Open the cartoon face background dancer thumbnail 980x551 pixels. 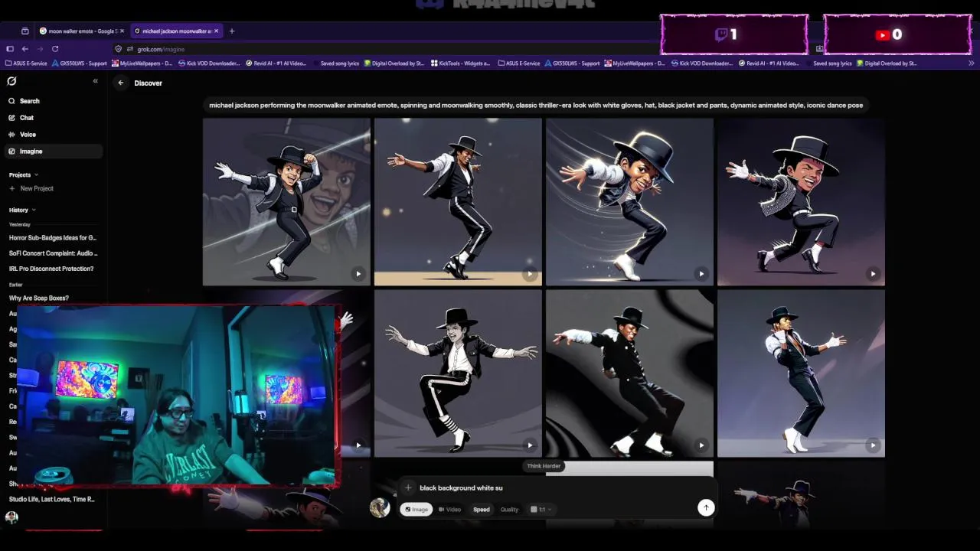tap(286, 202)
